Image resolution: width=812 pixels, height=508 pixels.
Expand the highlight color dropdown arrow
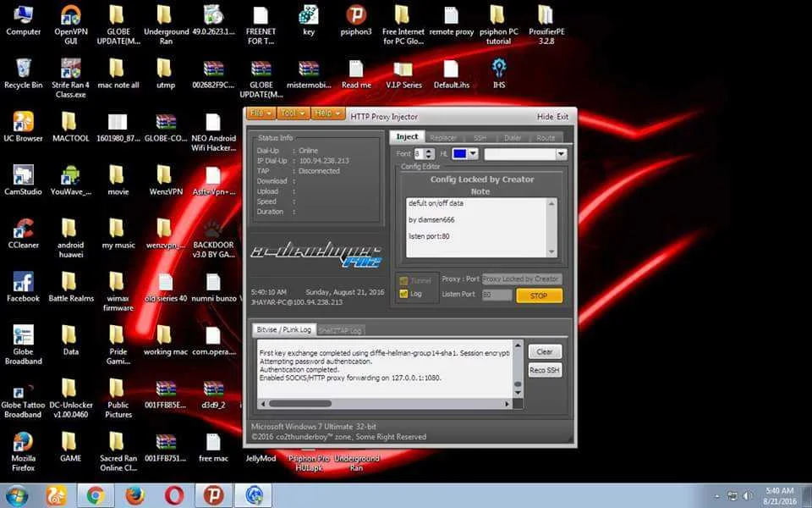click(x=474, y=153)
